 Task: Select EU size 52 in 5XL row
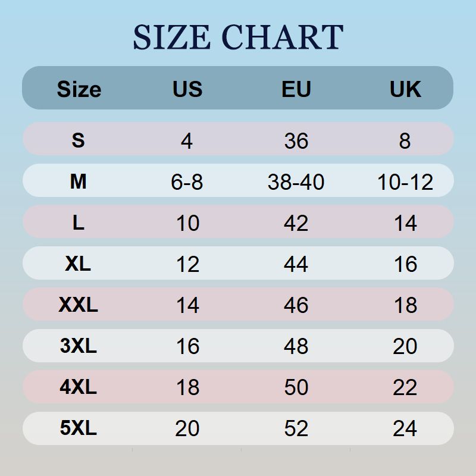pyautogui.click(x=296, y=429)
